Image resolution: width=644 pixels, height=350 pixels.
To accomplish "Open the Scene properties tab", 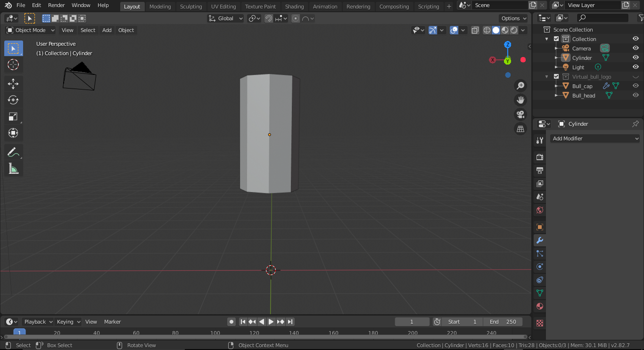I will pyautogui.click(x=540, y=196).
